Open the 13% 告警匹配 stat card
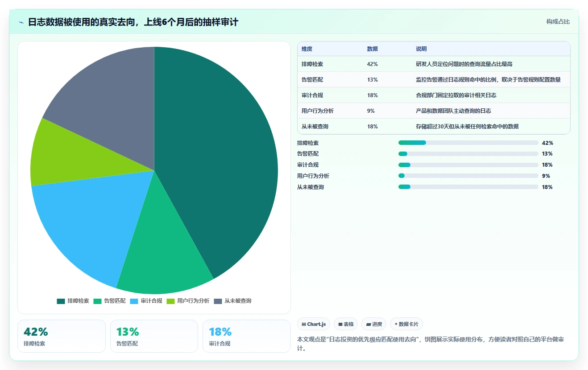This screenshot has height=370, width=588. coord(154,336)
